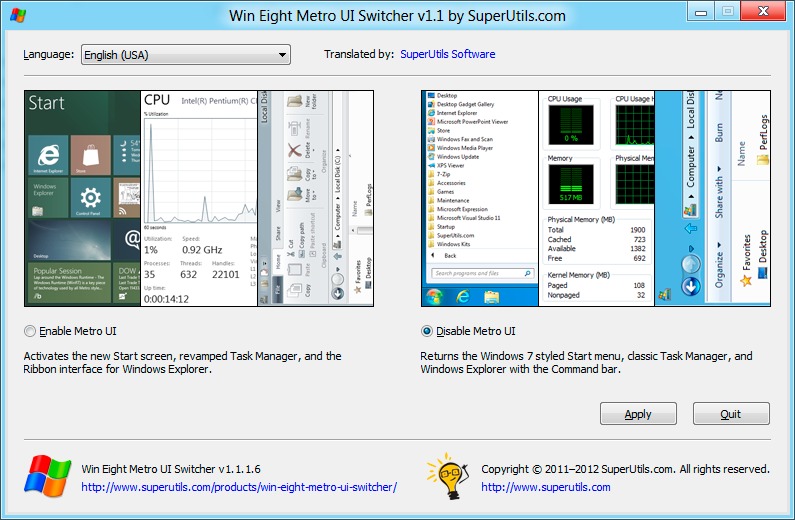This screenshot has width=795, height=520.
Task: Click Internet Explorer tile in Metro preview
Action: point(48,155)
